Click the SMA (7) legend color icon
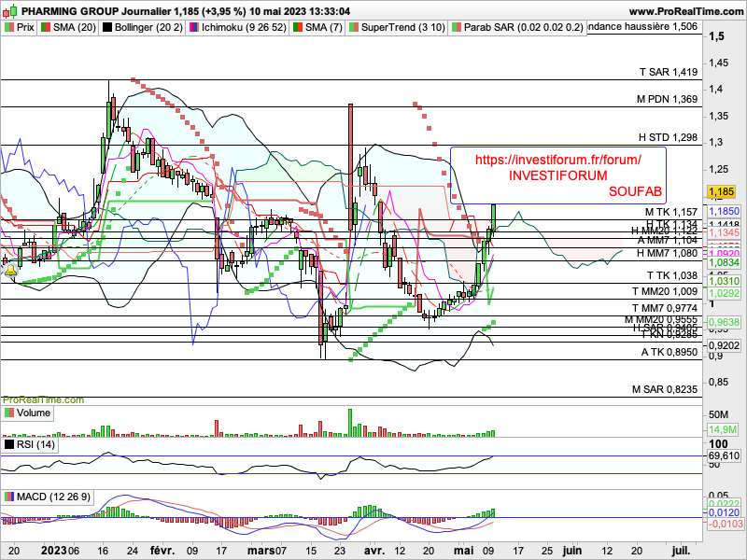747x560 pixels. point(298,27)
